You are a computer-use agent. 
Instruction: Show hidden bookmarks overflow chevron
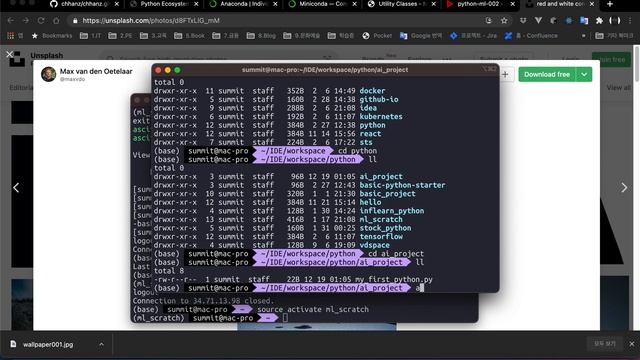pos(584,36)
